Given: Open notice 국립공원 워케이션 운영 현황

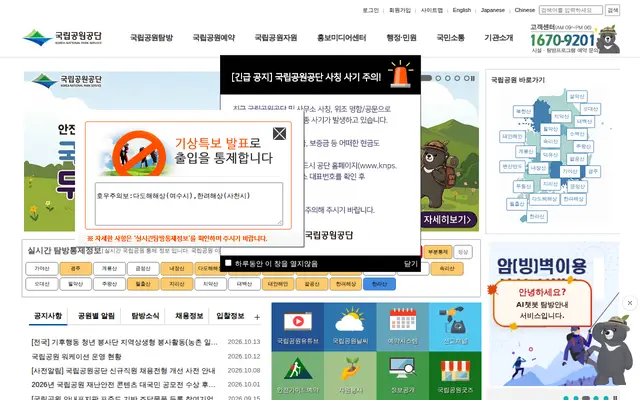Looking at the screenshot, I should (x=76, y=356).
